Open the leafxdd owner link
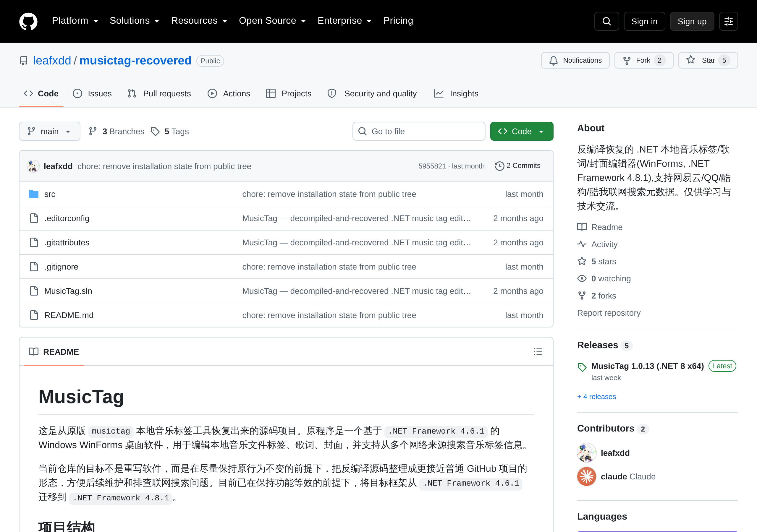This screenshot has width=757, height=532. [x=52, y=61]
